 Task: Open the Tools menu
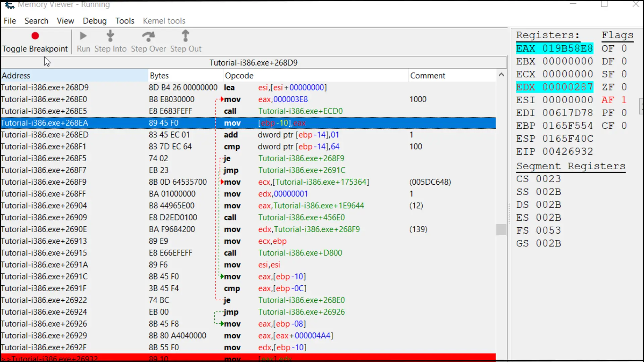click(125, 21)
